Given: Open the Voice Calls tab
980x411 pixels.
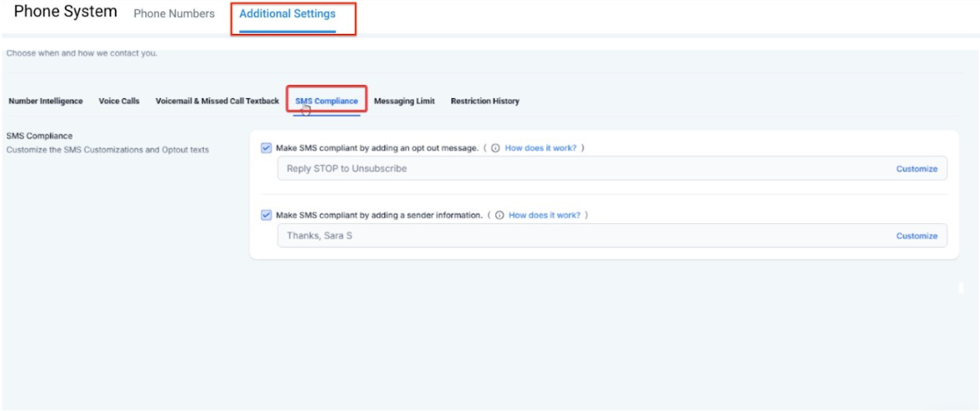Looking at the screenshot, I should click(119, 101).
